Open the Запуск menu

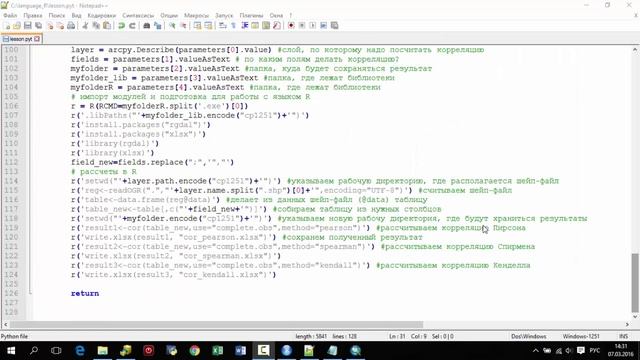click(224, 16)
